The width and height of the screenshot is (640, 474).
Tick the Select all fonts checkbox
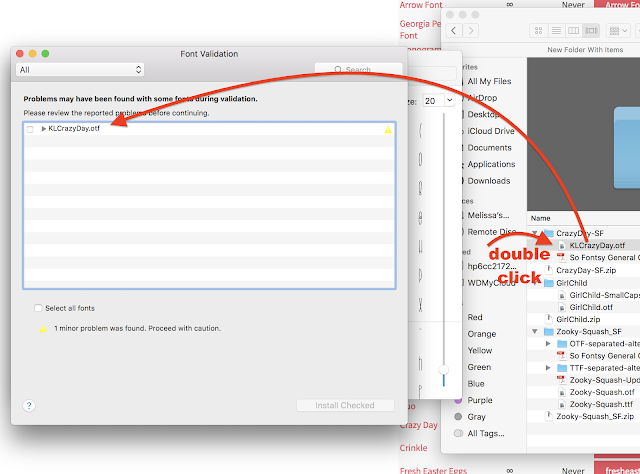click(38, 308)
